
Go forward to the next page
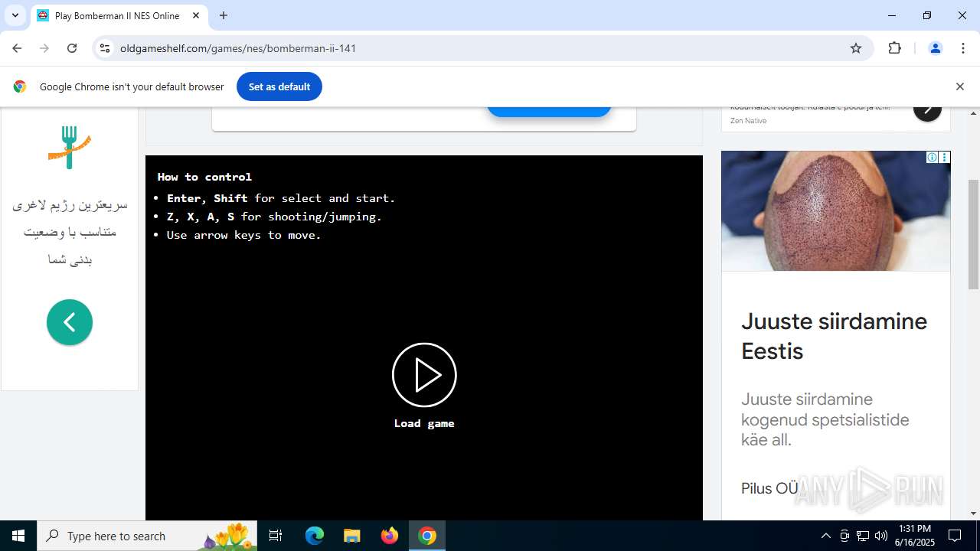click(x=44, y=48)
